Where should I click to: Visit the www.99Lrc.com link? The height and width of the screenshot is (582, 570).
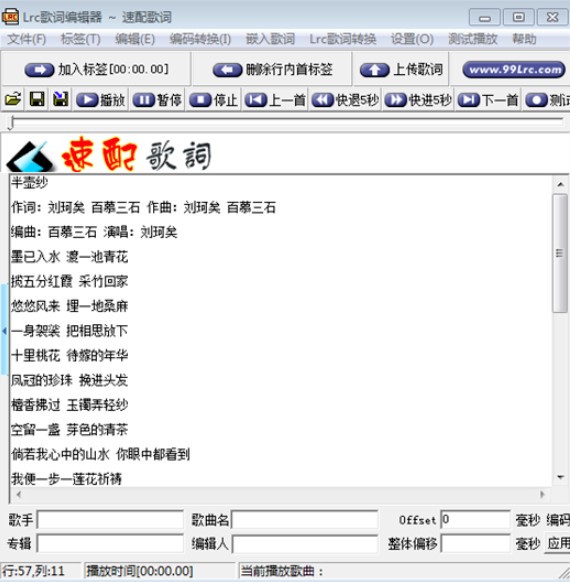(x=514, y=69)
